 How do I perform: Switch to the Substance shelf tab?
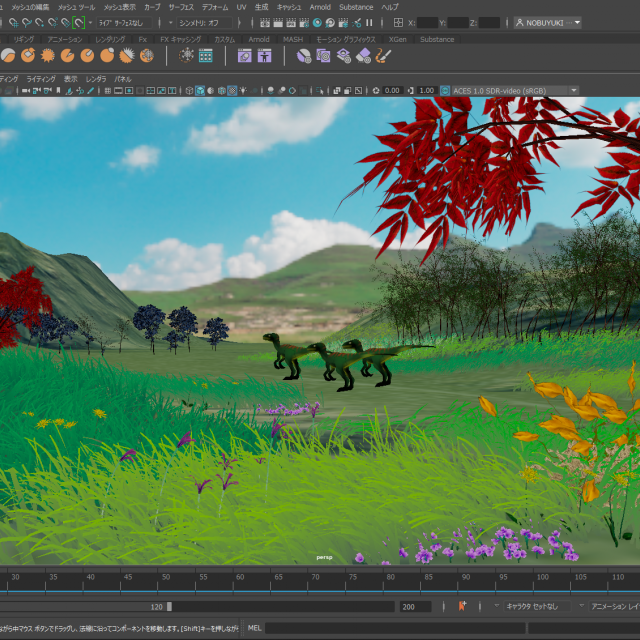[x=437, y=40]
